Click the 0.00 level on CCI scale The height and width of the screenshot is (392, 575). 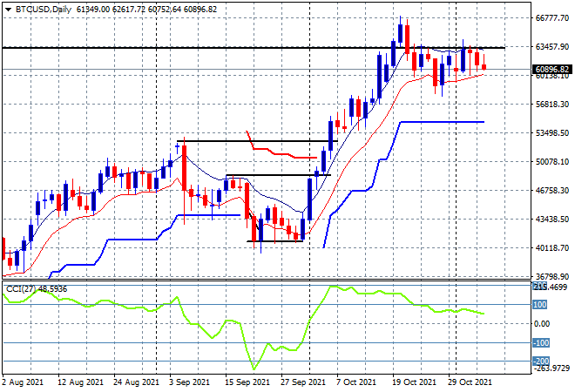point(542,323)
